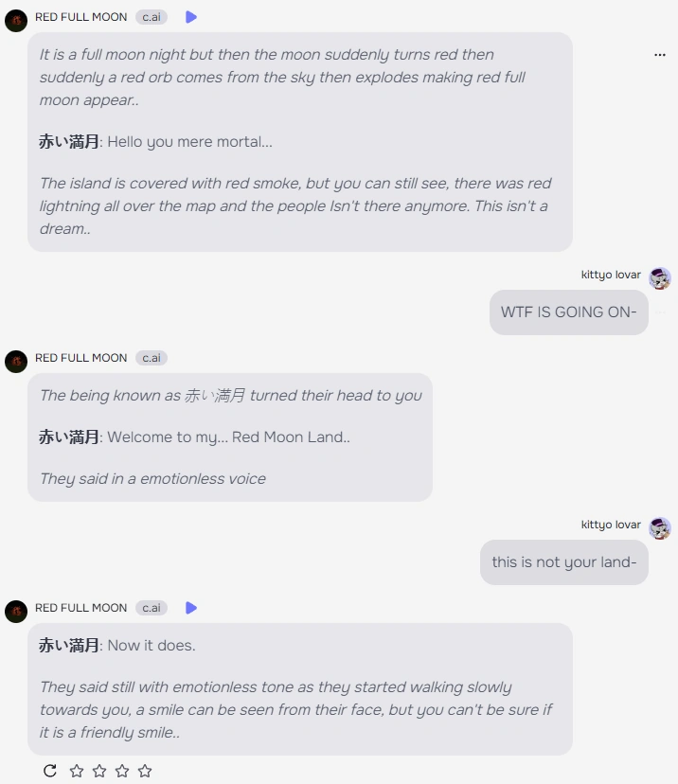Rate the last reply two stars
This screenshot has height=784, width=678.
point(99,771)
